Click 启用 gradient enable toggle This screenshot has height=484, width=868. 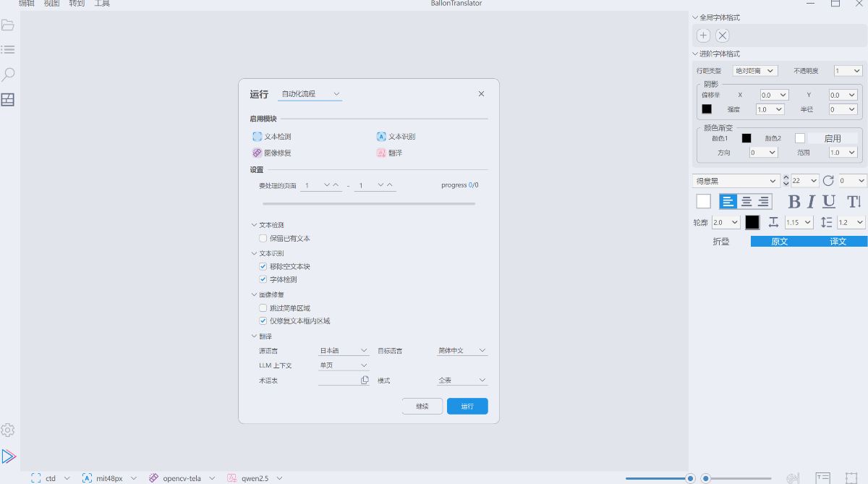[833, 138]
